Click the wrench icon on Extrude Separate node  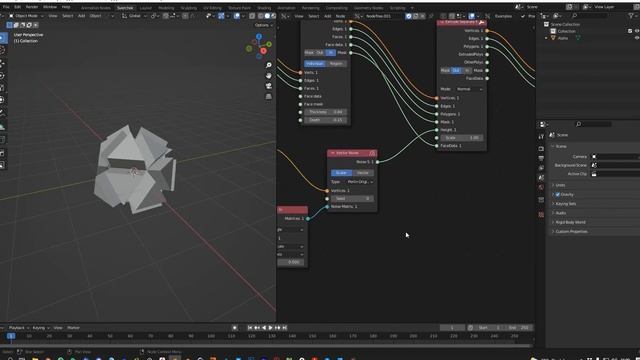482,22
